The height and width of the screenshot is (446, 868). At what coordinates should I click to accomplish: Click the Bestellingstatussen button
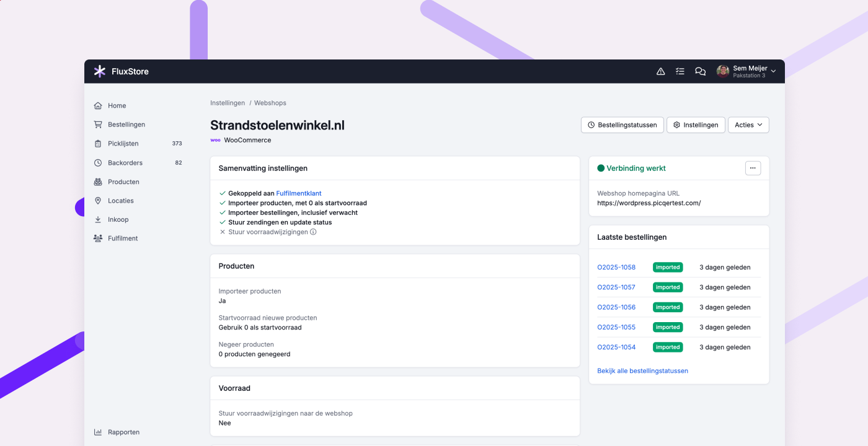(x=622, y=125)
